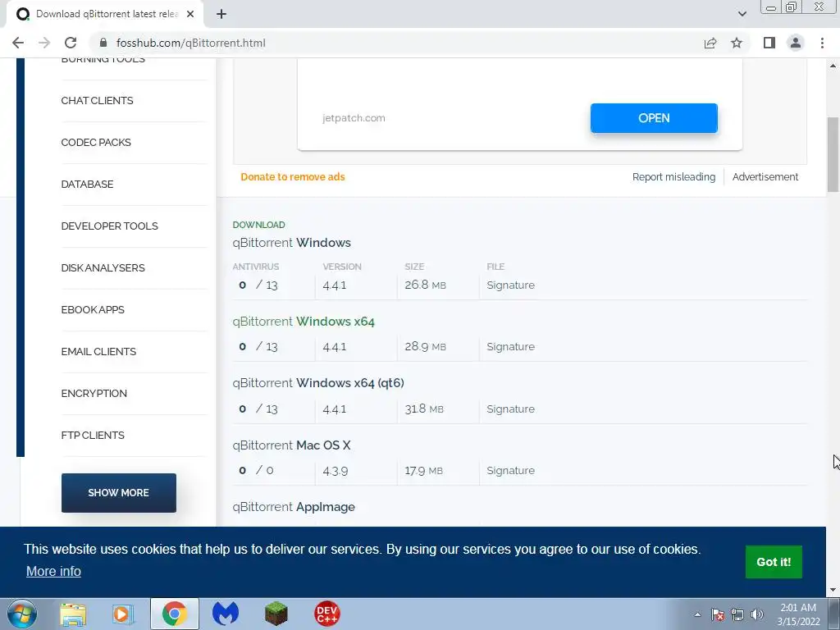This screenshot has width=840, height=630.
Task: Open cookie More info link
Action: point(53,571)
